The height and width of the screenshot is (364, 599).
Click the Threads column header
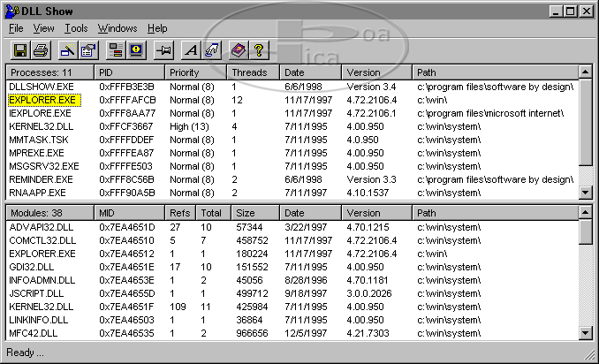254,72
